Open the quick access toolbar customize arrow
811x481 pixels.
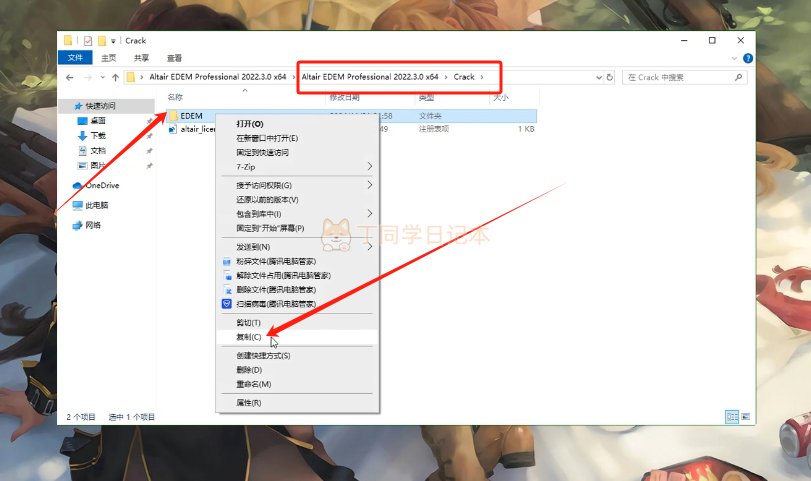point(113,41)
